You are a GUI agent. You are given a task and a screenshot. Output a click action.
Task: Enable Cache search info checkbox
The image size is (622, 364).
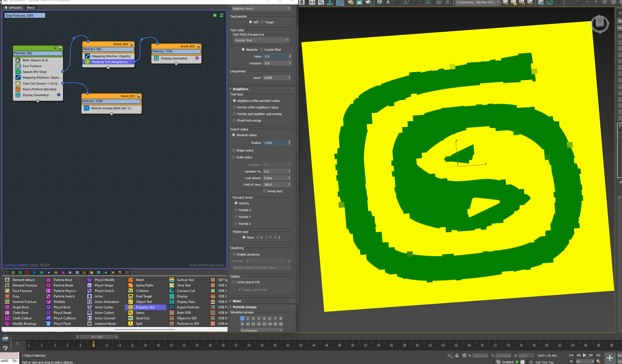click(234, 282)
